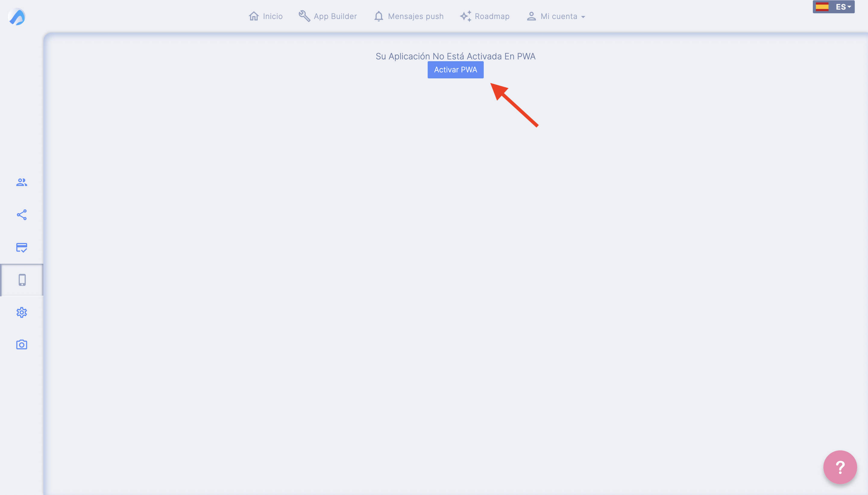Open the payment card sidebar icon
Screen dimensions: 868x495
click(x=22, y=247)
